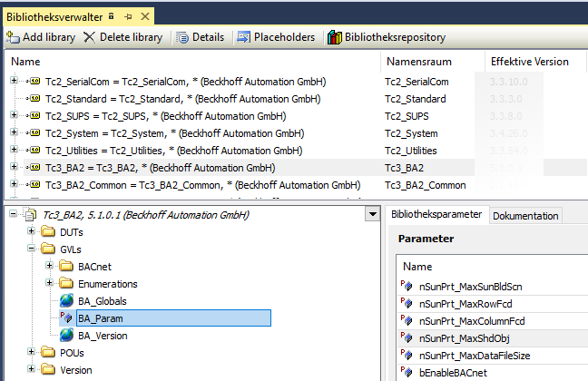Open the library version dropdown arrow
This screenshot has height=381, width=588.
click(373, 214)
